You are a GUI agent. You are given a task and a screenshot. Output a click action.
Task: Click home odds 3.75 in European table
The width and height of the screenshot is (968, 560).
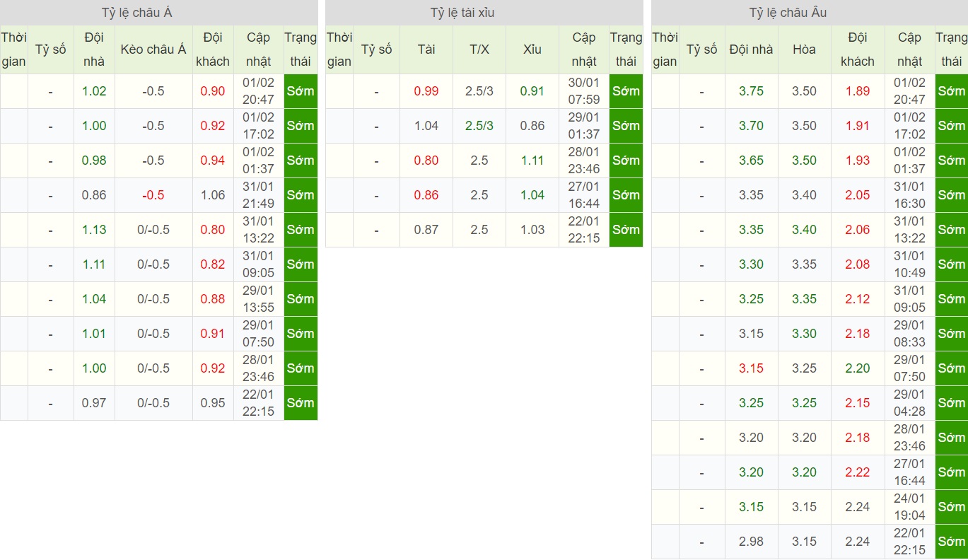[x=752, y=91]
